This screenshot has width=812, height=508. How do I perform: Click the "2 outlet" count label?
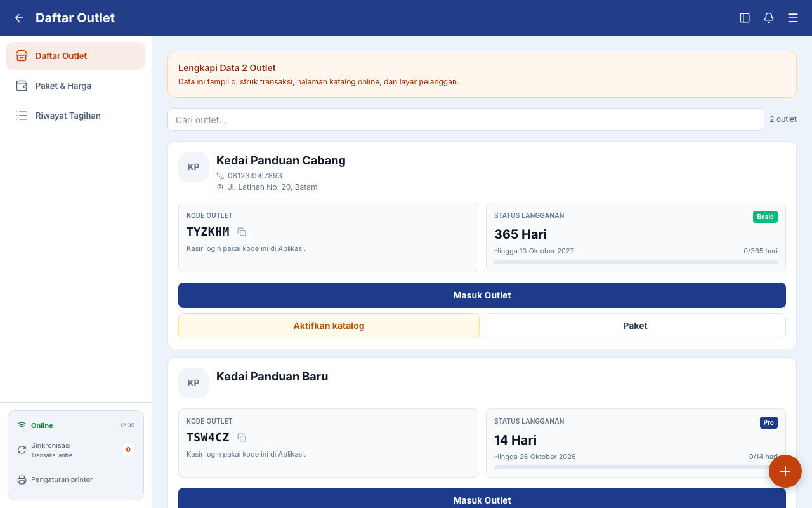tap(783, 119)
